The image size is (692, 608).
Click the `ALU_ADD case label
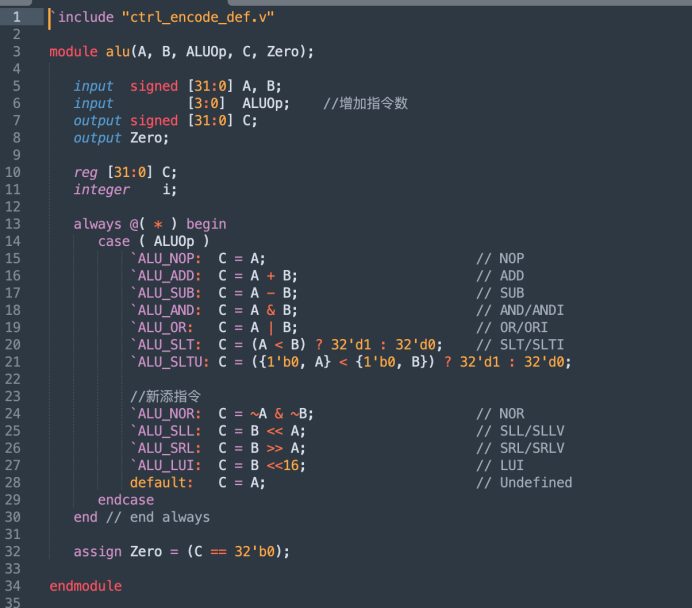pos(166,276)
